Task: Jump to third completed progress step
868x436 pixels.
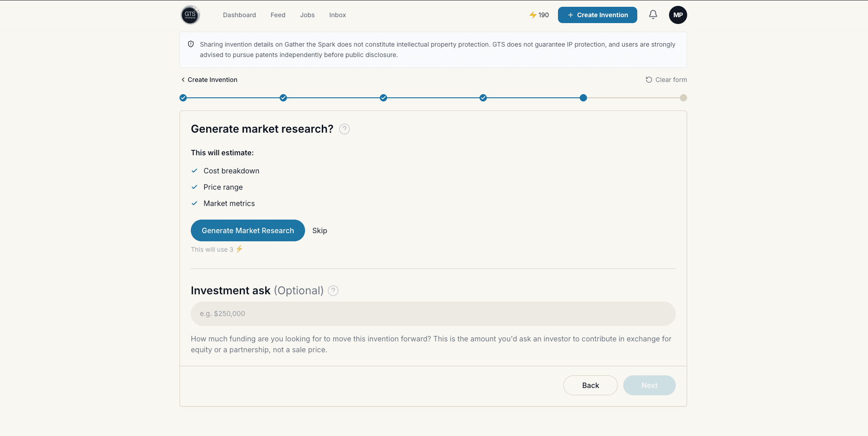Action: (x=383, y=98)
